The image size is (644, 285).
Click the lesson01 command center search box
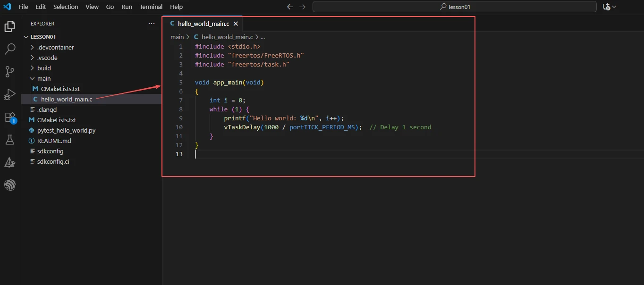tap(454, 7)
